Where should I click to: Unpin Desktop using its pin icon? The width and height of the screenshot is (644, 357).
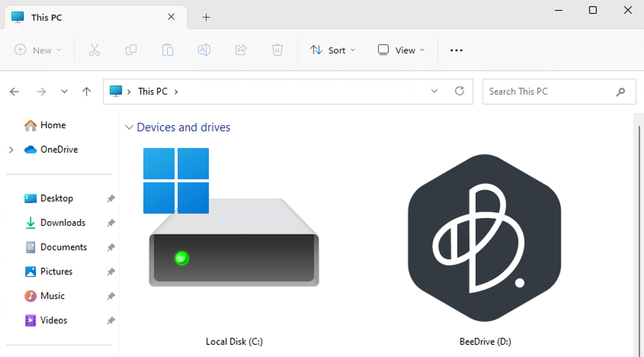(x=111, y=198)
